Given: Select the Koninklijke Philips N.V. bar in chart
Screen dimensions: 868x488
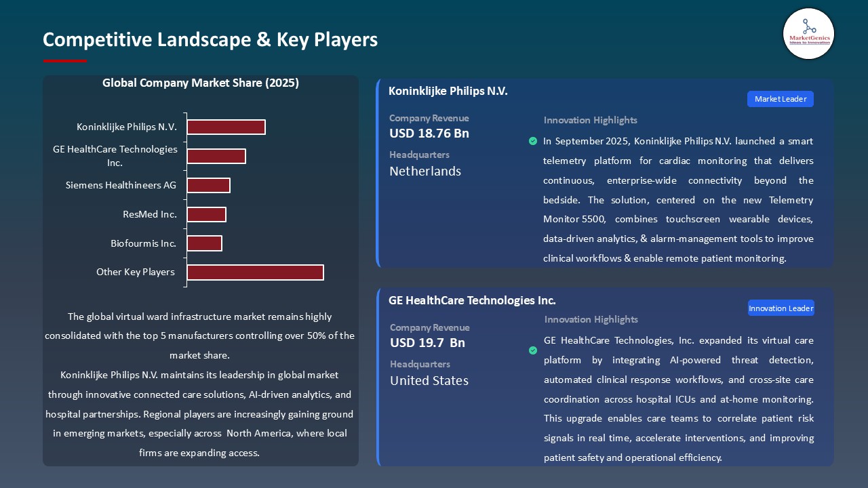Looking at the screenshot, I should pos(226,127).
